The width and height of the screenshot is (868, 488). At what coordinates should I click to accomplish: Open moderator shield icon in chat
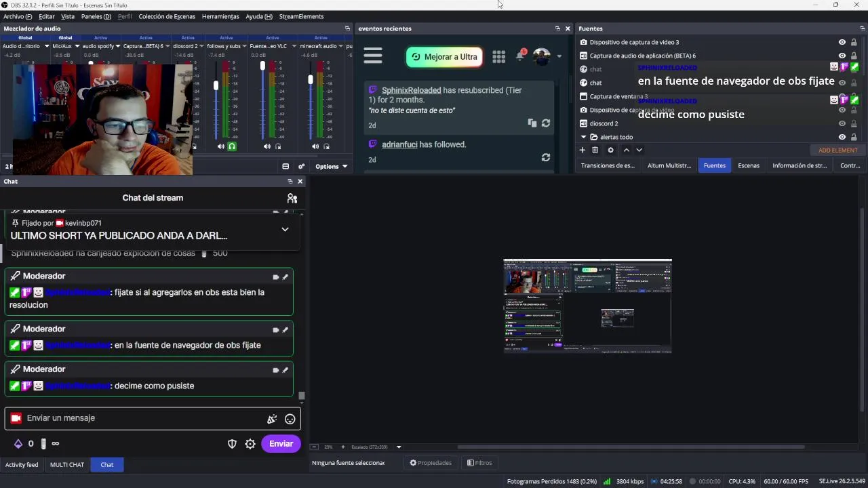[232, 444]
